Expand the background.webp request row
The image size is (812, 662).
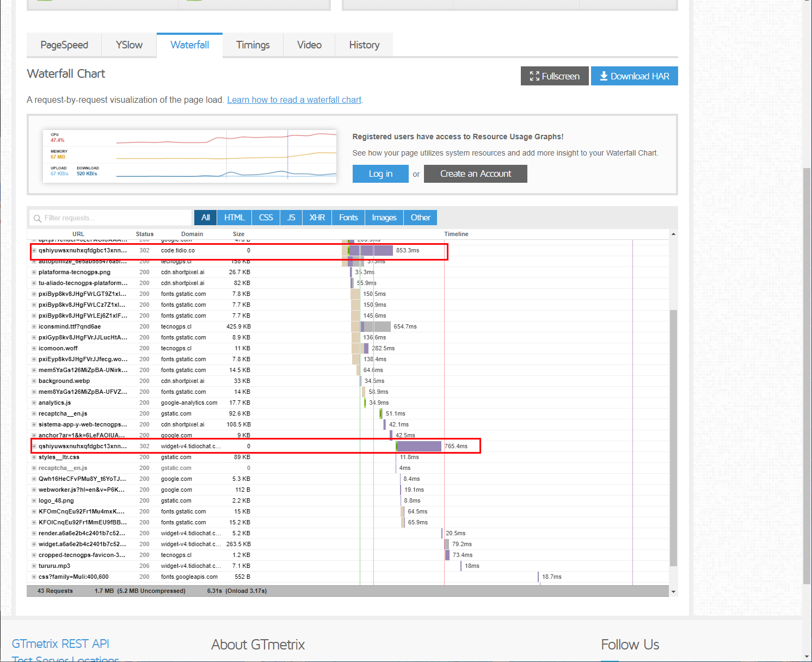pos(34,381)
